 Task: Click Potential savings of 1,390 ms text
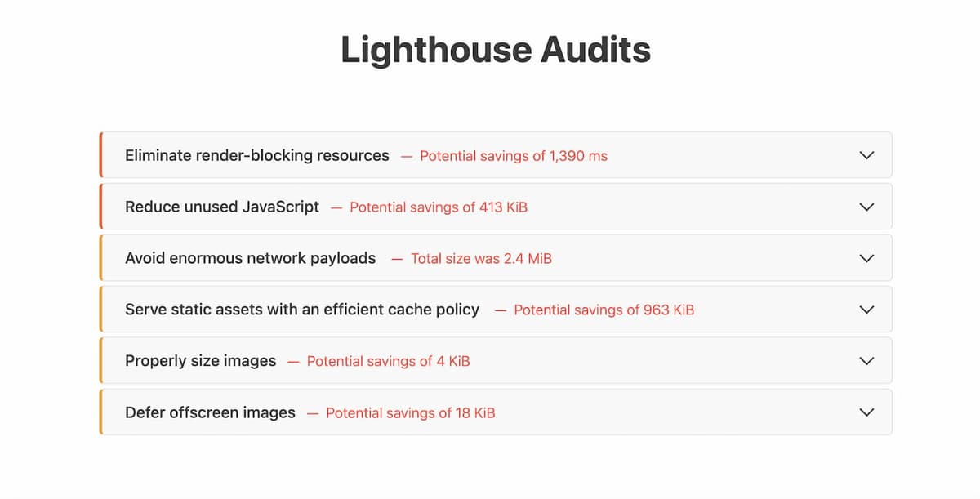coord(513,156)
